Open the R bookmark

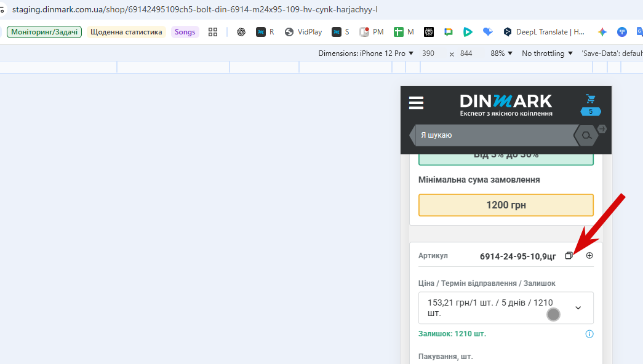pos(265,32)
